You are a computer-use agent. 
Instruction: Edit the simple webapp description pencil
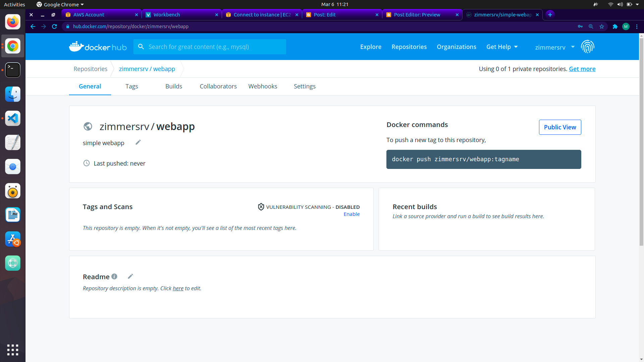(x=138, y=142)
